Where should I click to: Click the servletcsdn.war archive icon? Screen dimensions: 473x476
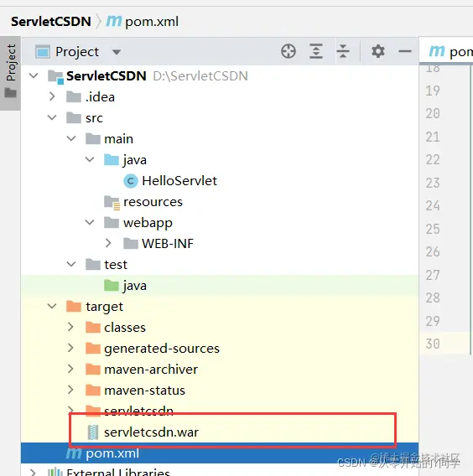pyautogui.click(x=93, y=432)
